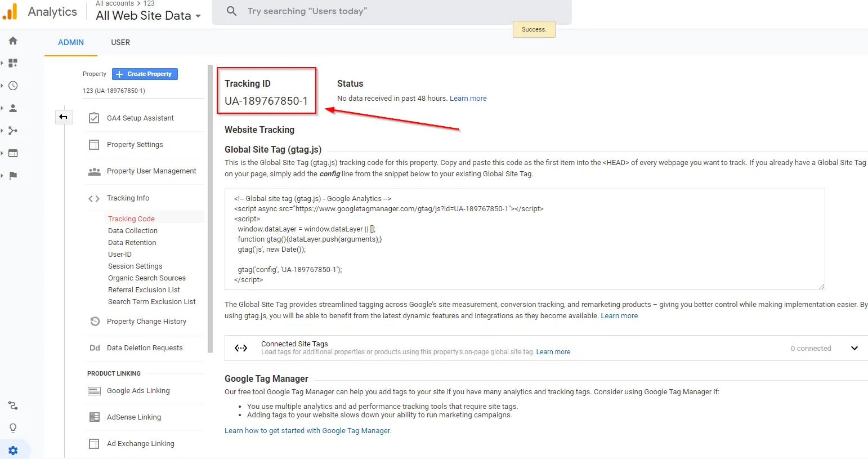Expand the Acquisition section in the sidebar
Viewport: 868px width, 459px height.
coord(12,131)
